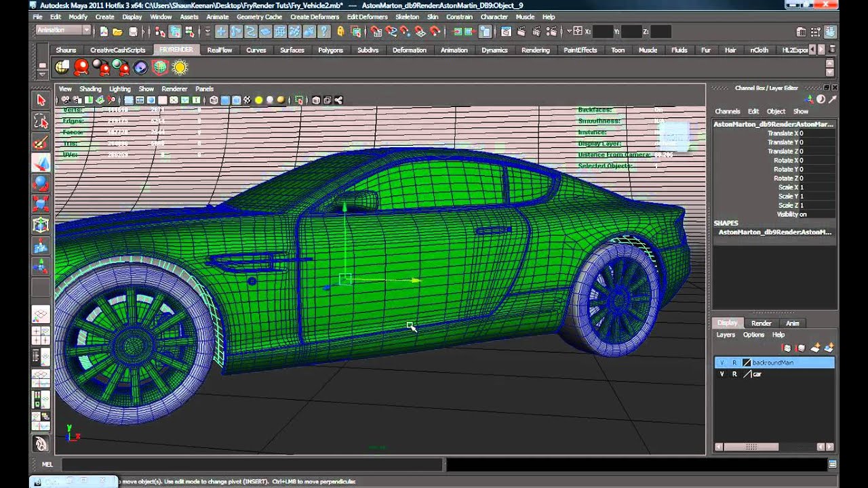The width and height of the screenshot is (868, 488).
Task: Toggle textured display checker icon
Action: point(247,100)
